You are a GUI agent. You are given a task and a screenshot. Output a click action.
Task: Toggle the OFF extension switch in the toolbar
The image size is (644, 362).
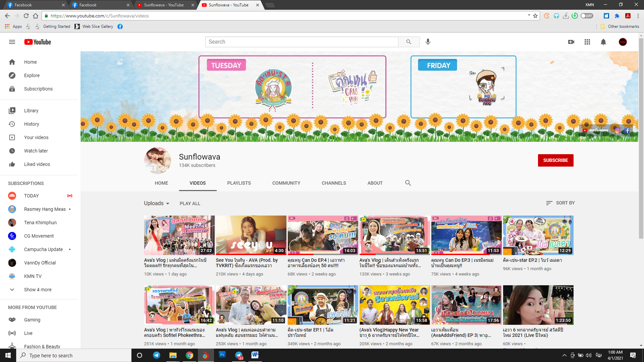tap(587, 16)
